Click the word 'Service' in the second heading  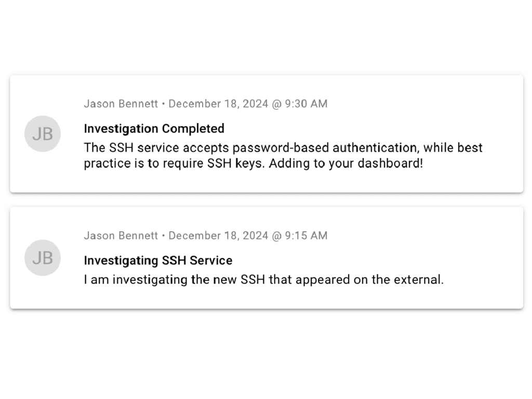coord(211,261)
